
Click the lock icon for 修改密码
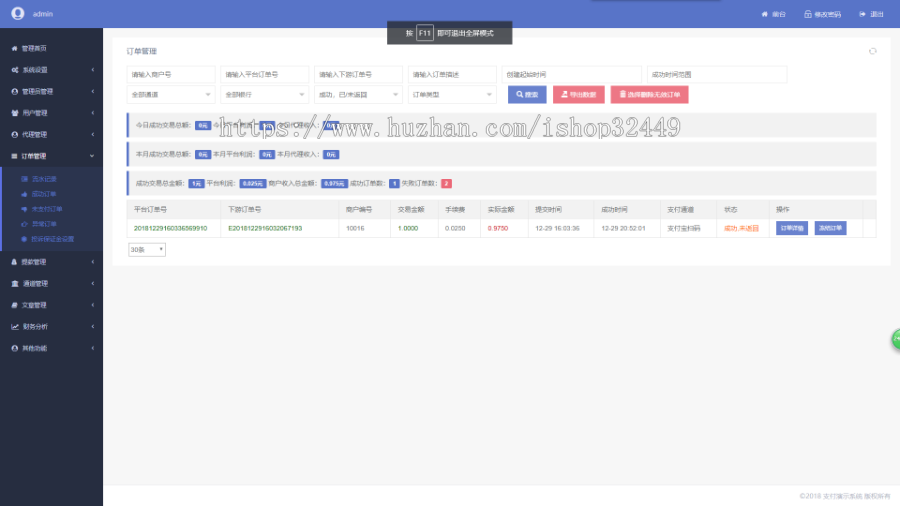[807, 15]
